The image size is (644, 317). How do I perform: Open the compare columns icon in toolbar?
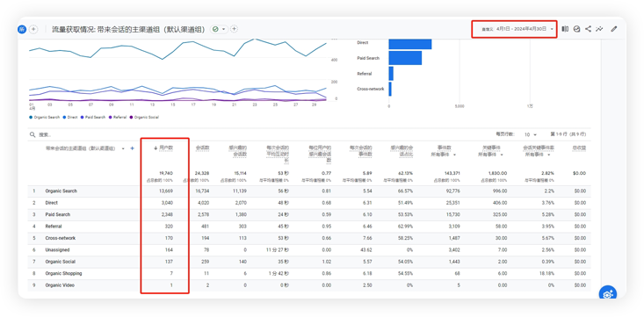[565, 29]
